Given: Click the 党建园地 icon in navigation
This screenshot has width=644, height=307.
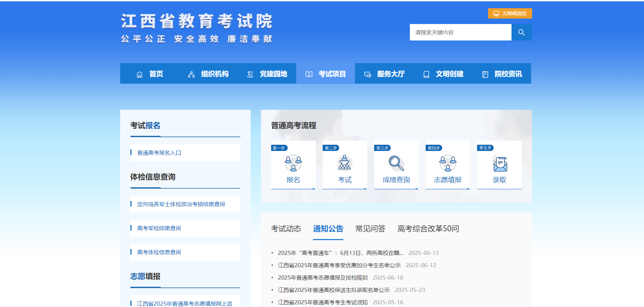Looking at the screenshot, I should tap(250, 74).
